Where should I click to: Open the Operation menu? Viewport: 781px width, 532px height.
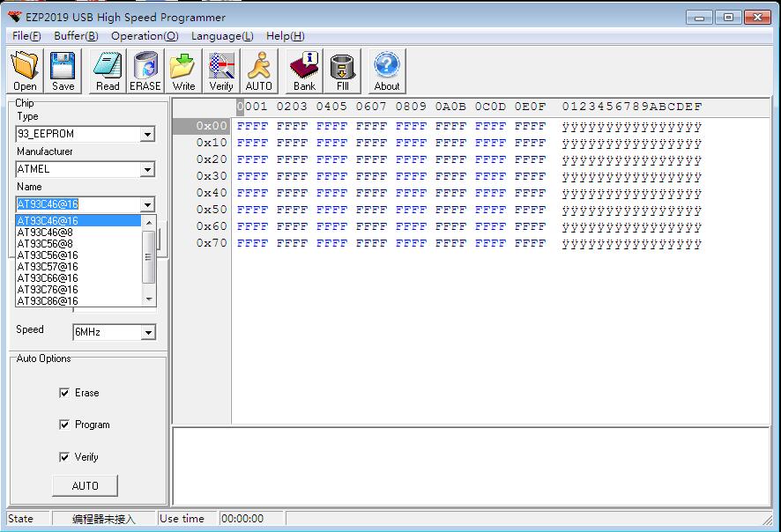tap(145, 36)
